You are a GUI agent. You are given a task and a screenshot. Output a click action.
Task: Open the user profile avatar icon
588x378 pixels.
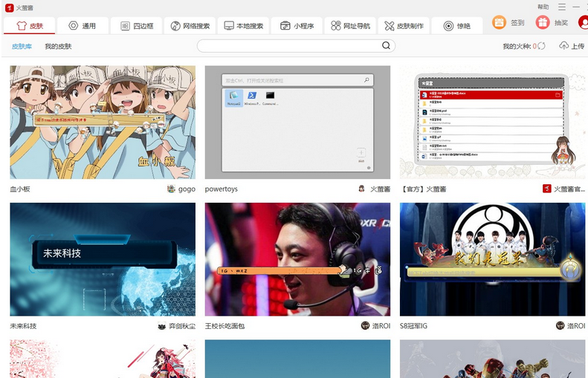pos(584,22)
